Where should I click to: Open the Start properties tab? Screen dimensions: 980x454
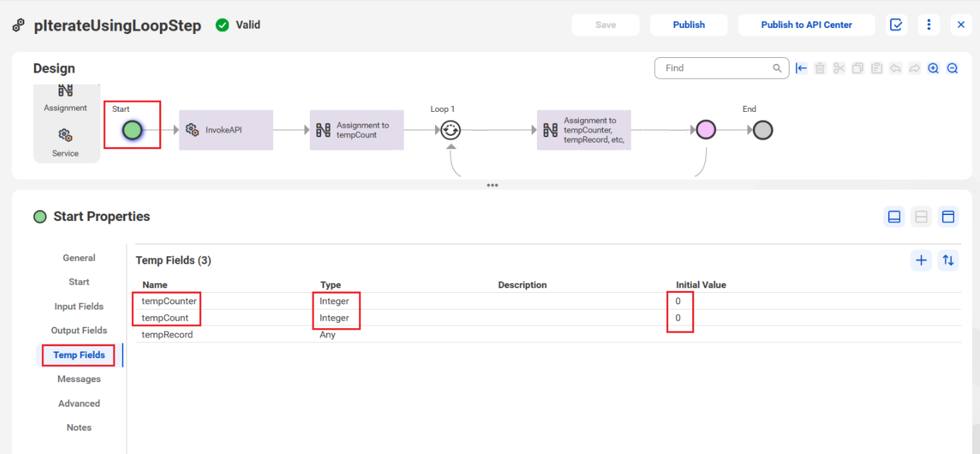79,282
